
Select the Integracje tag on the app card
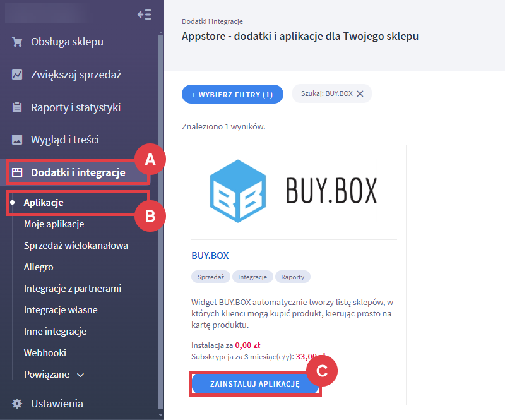pyautogui.click(x=252, y=277)
